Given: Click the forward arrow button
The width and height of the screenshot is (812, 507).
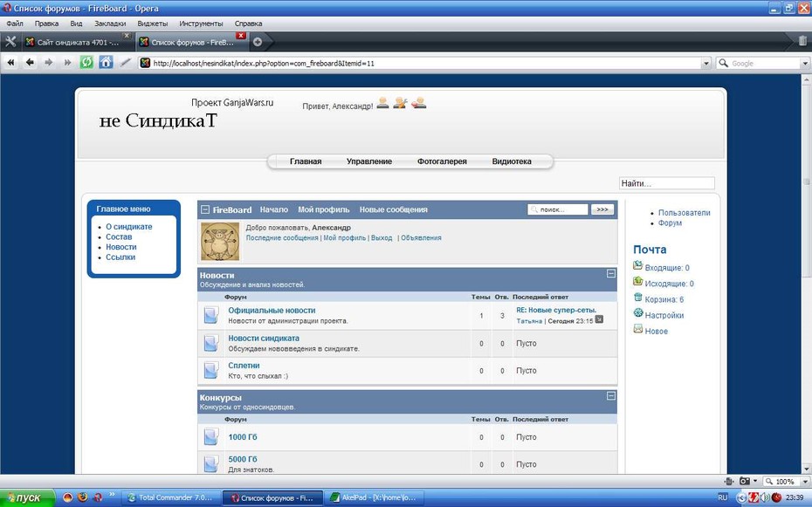Looking at the screenshot, I should [x=49, y=63].
